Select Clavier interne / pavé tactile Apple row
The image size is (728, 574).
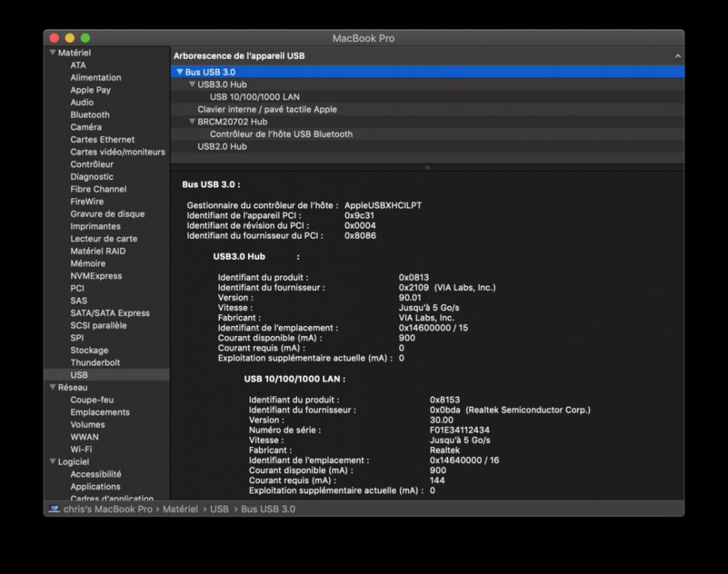click(x=427, y=109)
